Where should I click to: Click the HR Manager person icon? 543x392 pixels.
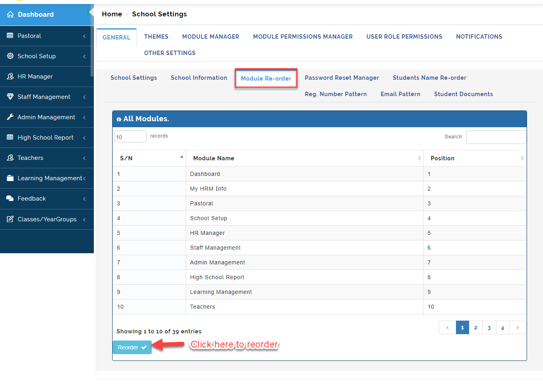[x=10, y=77]
